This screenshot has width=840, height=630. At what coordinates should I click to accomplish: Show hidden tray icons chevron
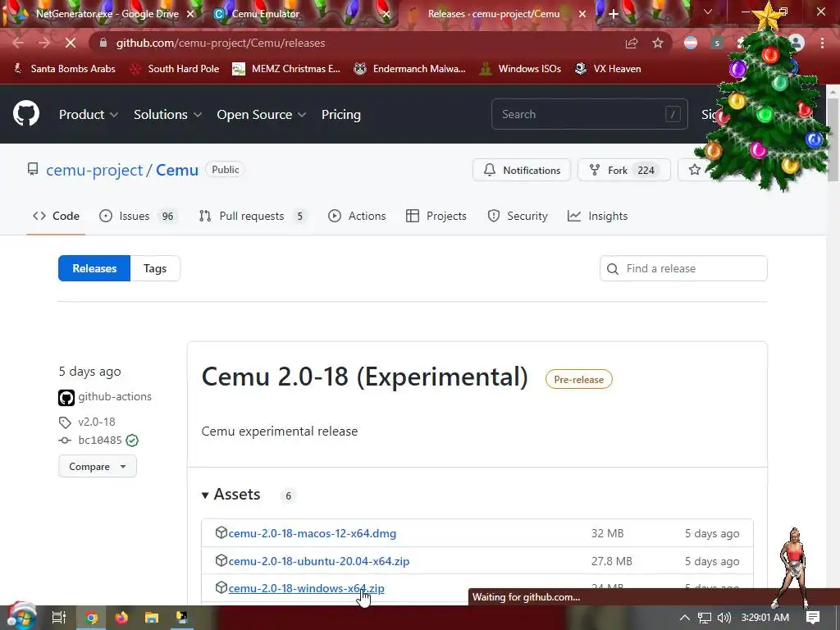(x=685, y=618)
